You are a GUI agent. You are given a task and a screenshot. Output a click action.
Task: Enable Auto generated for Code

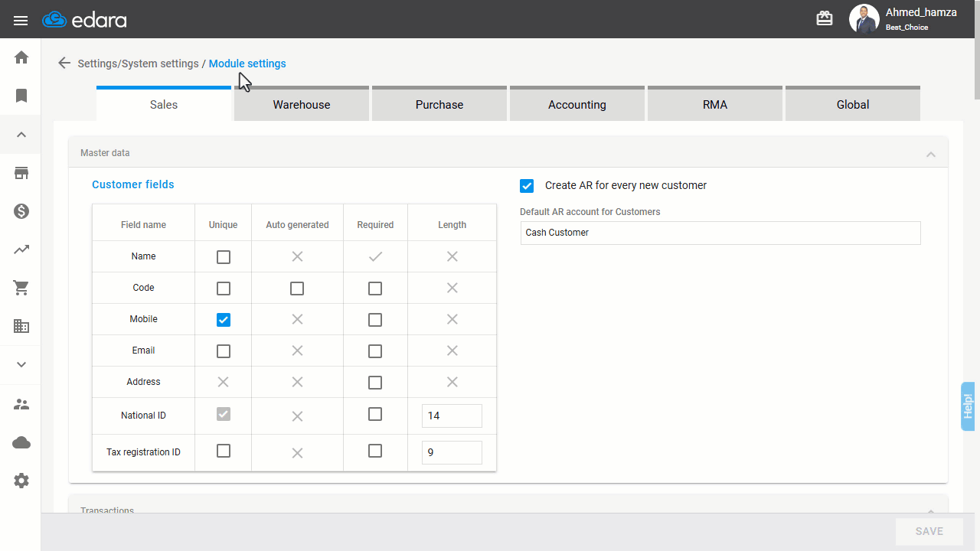[297, 289]
